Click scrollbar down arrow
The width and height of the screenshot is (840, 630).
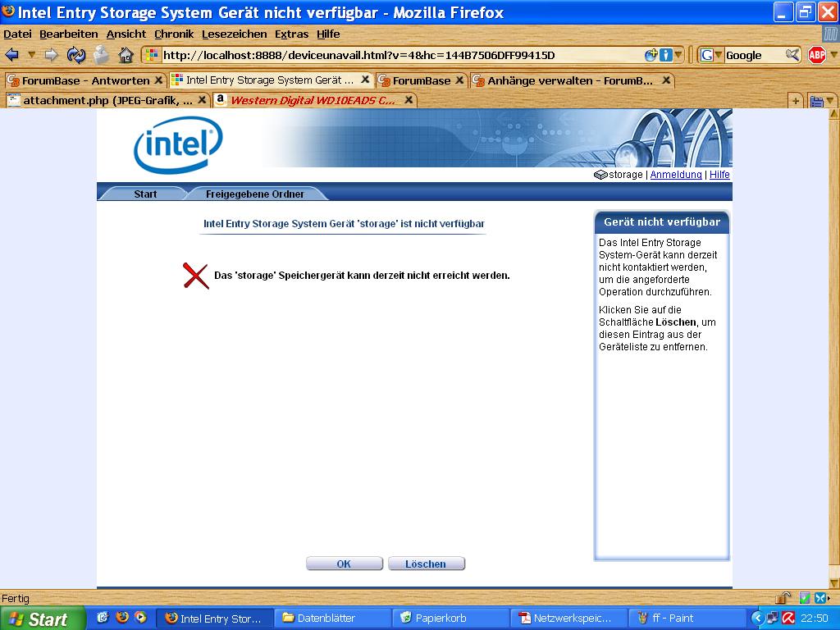[834, 583]
